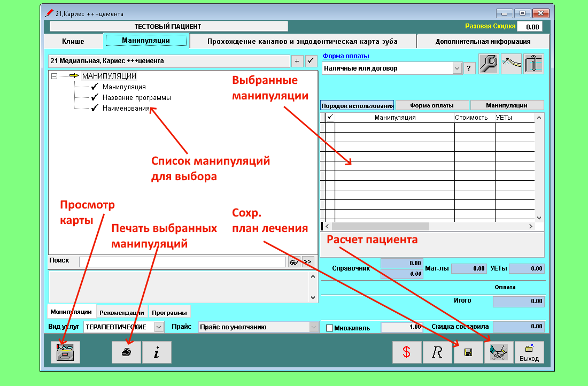Switch to the Клише tab

coord(73,41)
